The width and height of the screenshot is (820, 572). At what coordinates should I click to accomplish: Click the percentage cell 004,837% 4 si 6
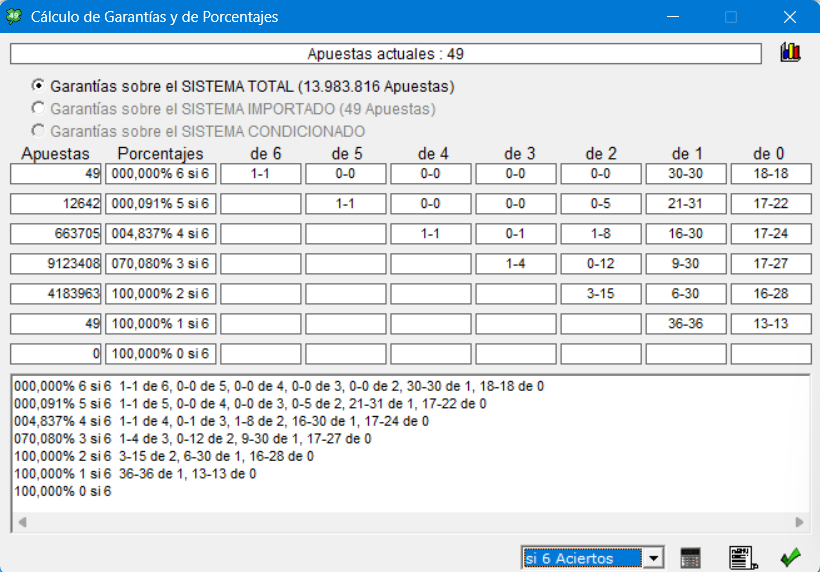coord(161,234)
